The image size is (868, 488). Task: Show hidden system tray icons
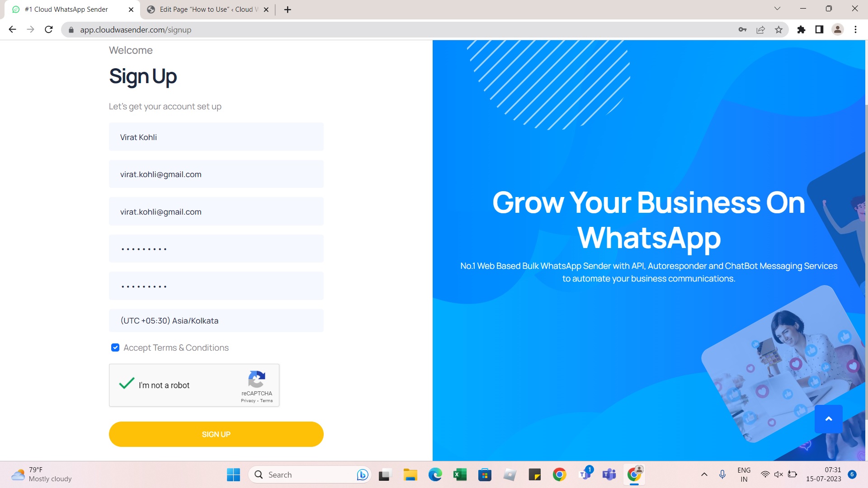pyautogui.click(x=704, y=474)
